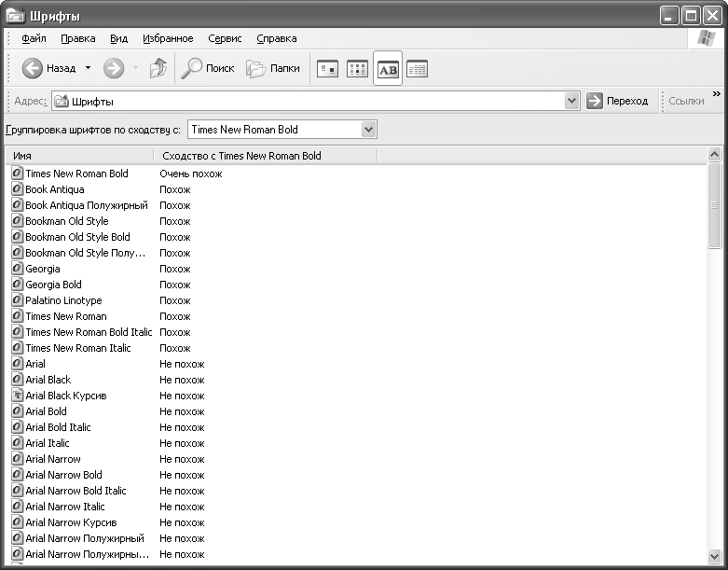The width and height of the screenshot is (728, 570).
Task: Click the Arial Narrow Курсив name
Action: point(71,522)
